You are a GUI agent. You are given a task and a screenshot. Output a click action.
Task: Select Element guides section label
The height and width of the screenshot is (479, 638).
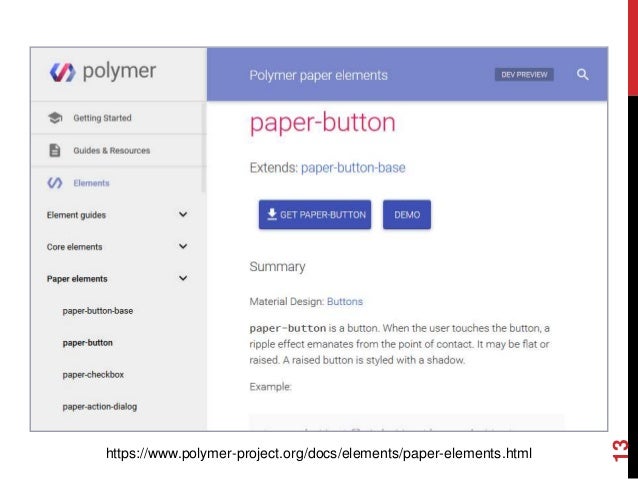click(76, 215)
